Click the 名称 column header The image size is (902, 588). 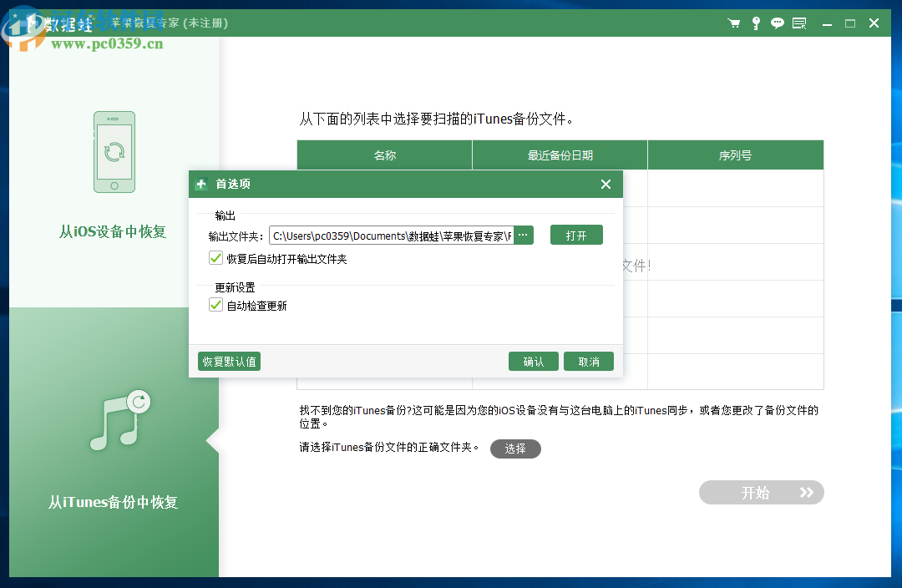point(384,155)
